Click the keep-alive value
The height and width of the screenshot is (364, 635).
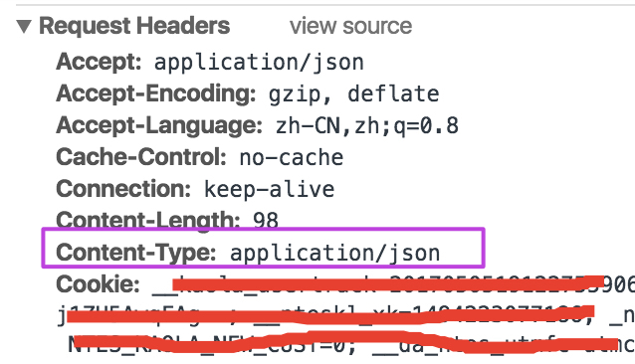pyautogui.click(x=269, y=189)
